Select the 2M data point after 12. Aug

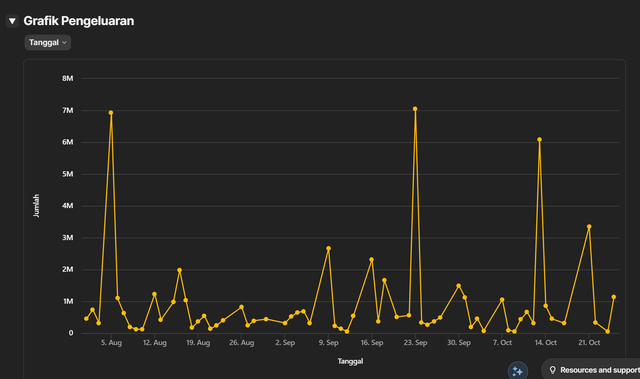point(180,270)
